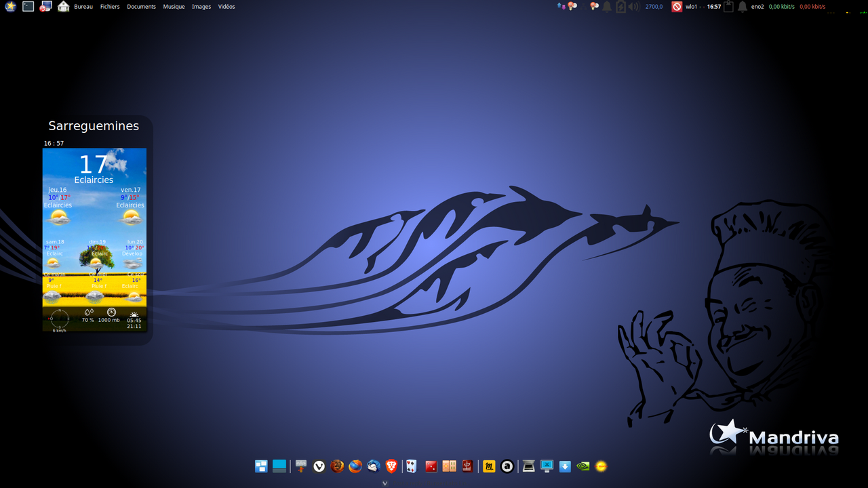Open the window tiles icon in dock
Screen dimensions: 868x488
[261, 466]
